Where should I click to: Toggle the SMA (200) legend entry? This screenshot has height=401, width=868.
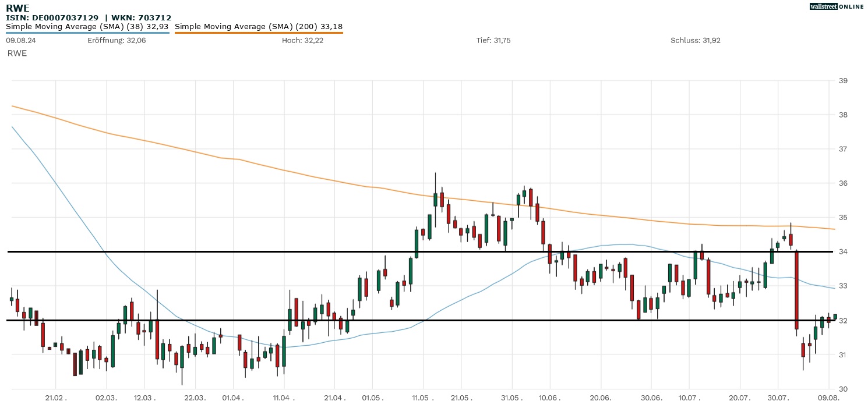[259, 26]
